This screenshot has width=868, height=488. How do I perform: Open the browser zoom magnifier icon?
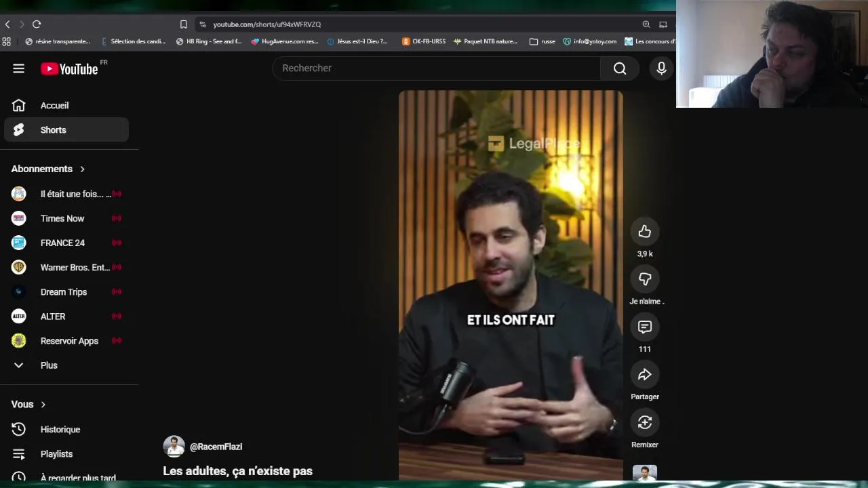tap(646, 24)
